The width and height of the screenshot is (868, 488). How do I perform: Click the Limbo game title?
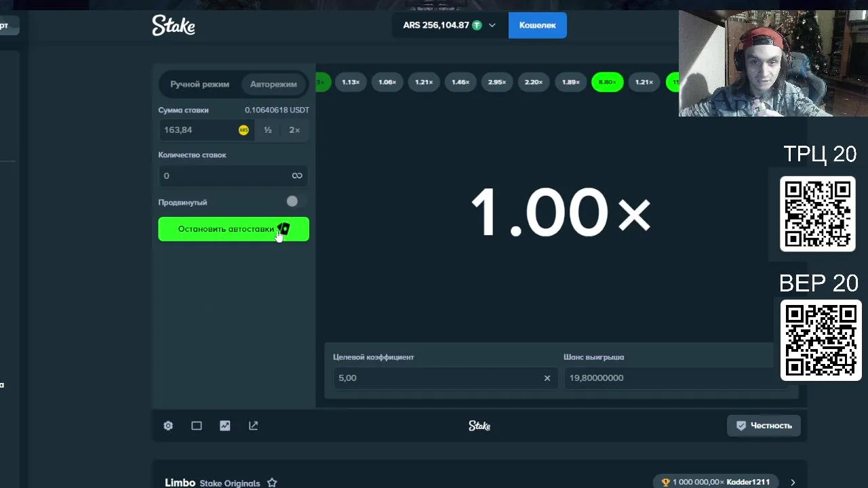[180, 483]
